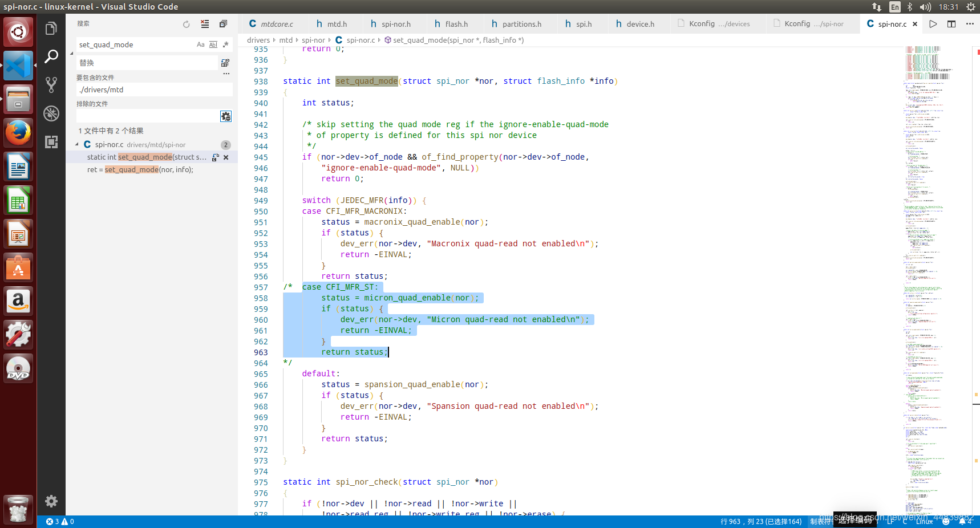
Task: Open the Search view in activity bar
Action: [51, 56]
